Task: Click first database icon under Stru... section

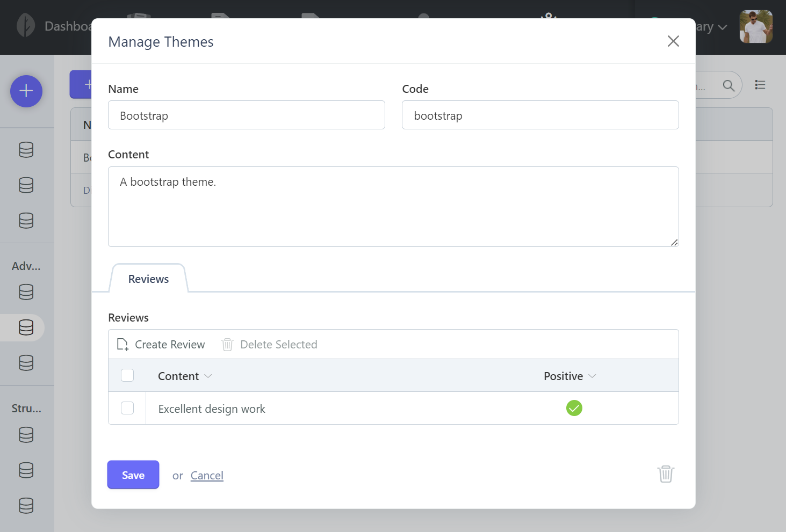Action: (x=26, y=434)
